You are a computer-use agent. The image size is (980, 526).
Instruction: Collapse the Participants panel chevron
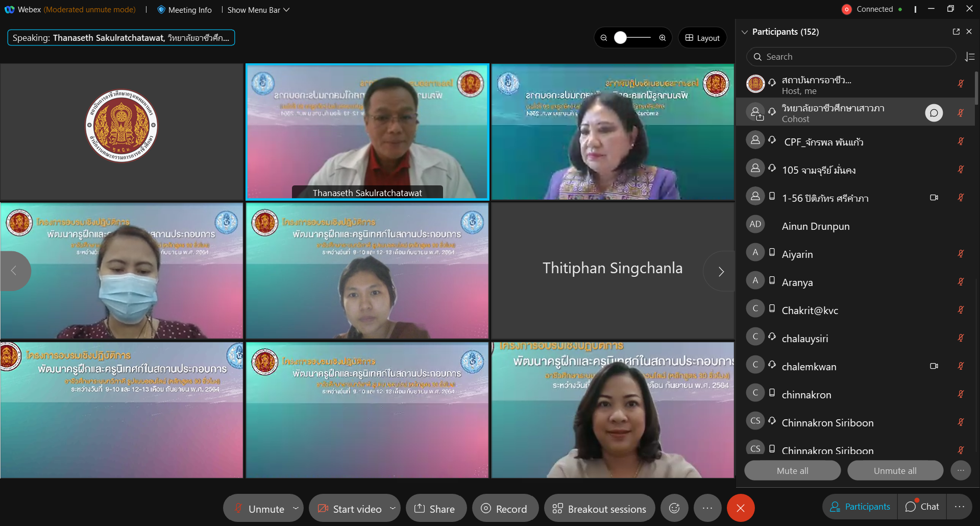click(745, 32)
